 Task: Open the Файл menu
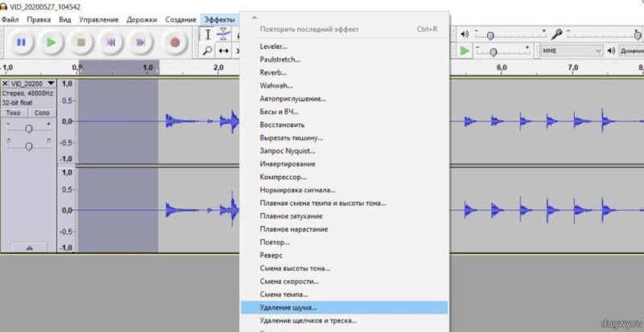coord(10,20)
